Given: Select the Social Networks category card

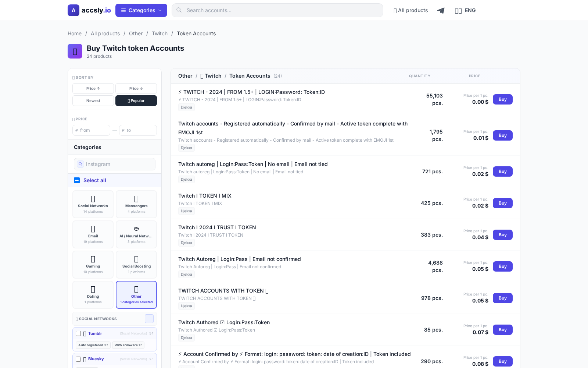Looking at the screenshot, I should click(x=93, y=204).
